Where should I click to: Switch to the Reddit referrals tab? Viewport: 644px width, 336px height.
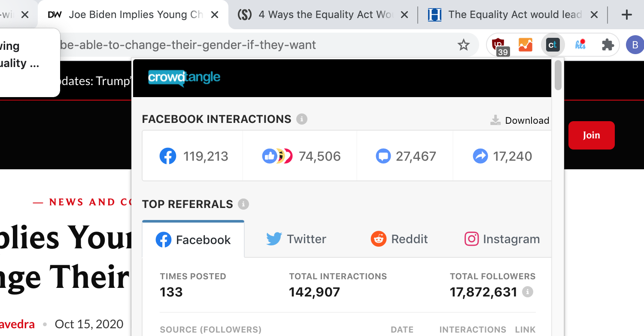(399, 239)
